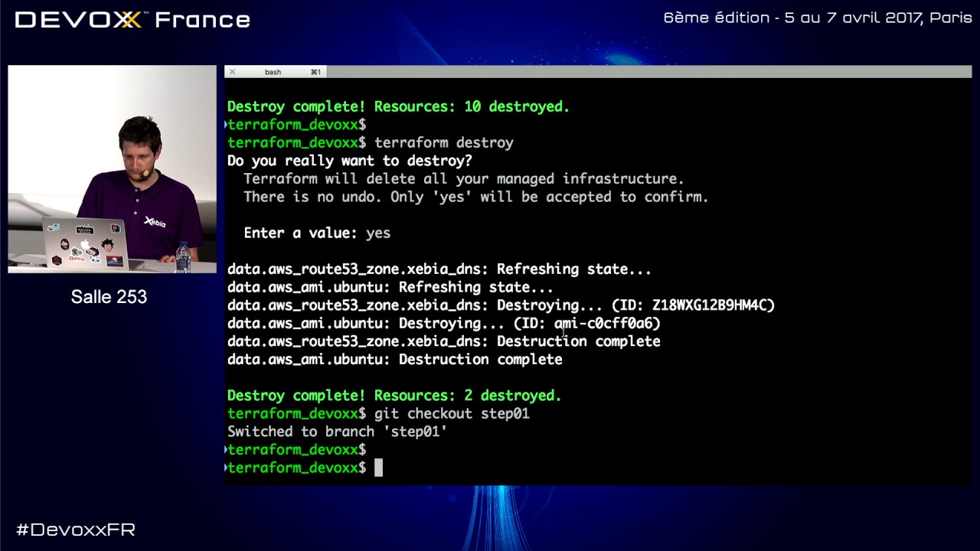
Task: Click the ID 'ami-c0cff0a6'
Action: (x=603, y=323)
